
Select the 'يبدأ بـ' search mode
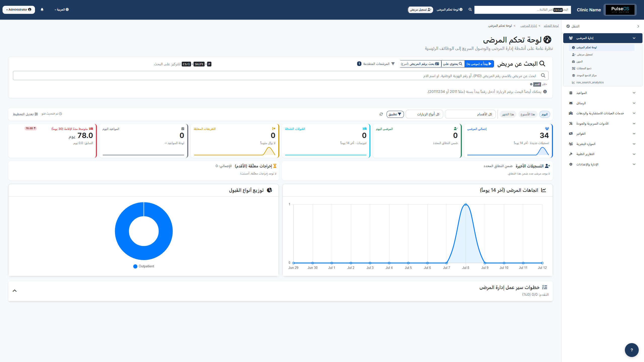[479, 64]
